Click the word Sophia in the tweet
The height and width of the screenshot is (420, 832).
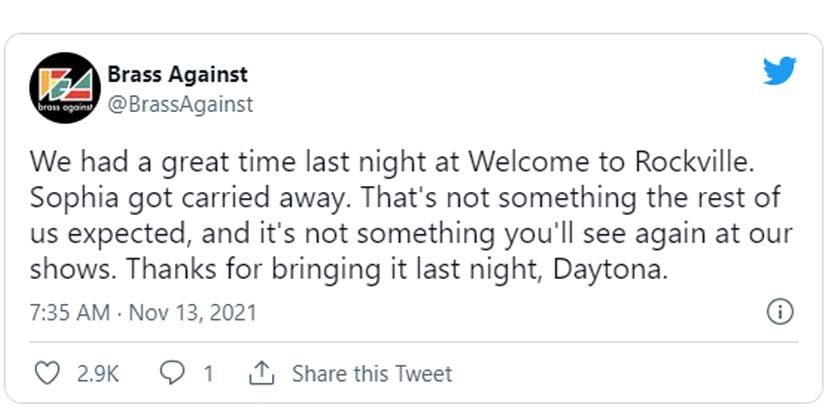(72, 198)
